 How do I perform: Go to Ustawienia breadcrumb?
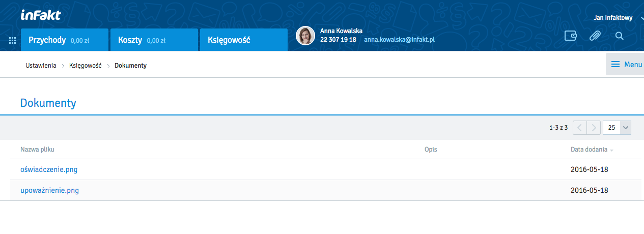(x=41, y=66)
